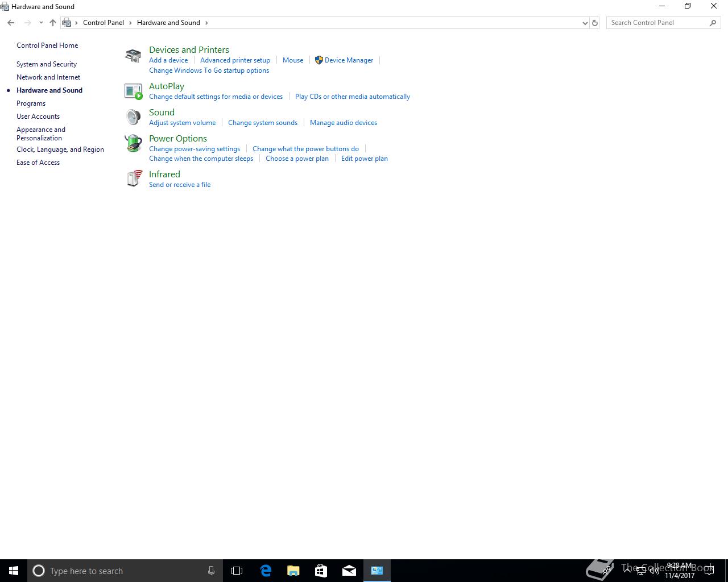This screenshot has height=582, width=728.
Task: Open the Microsoft Store taskbar icon
Action: (321, 571)
